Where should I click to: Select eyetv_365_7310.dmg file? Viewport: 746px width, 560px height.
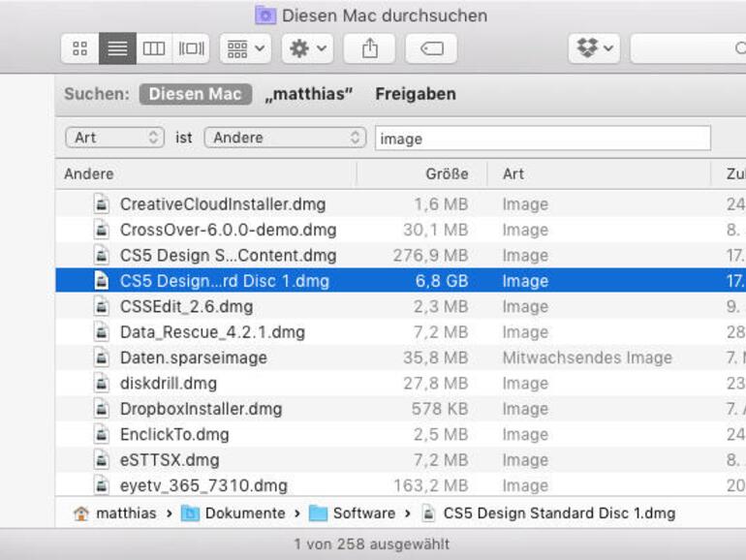pyautogui.click(x=204, y=485)
